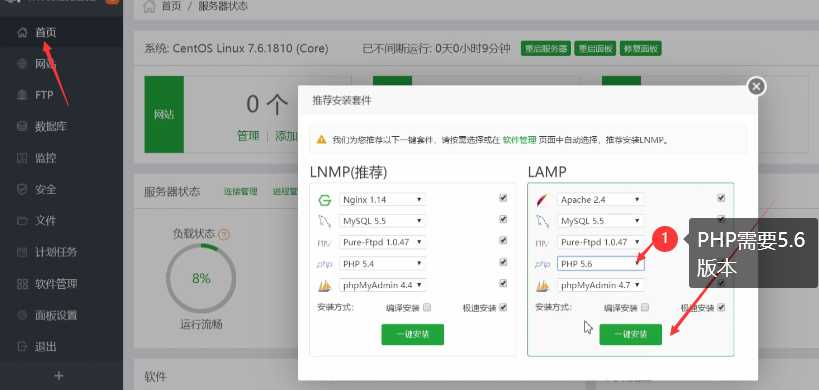Open the PHP 5.6 version dropdown
819x390 pixels.
tap(601, 264)
